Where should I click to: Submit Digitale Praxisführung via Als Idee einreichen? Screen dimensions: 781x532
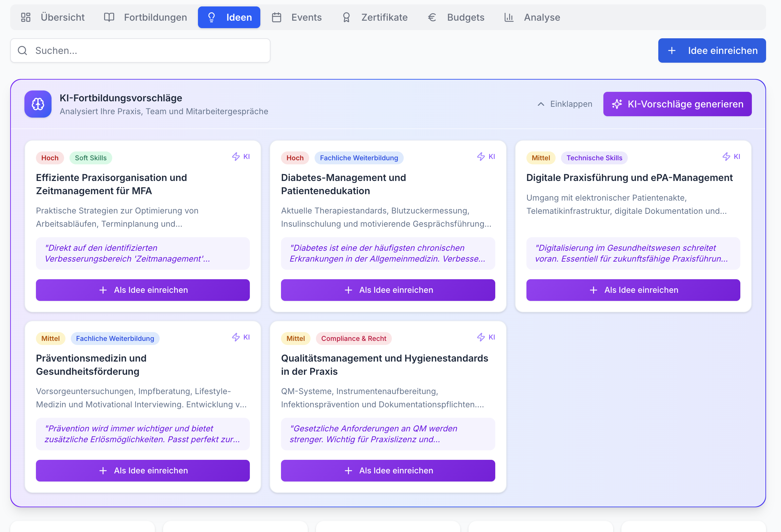coord(633,290)
